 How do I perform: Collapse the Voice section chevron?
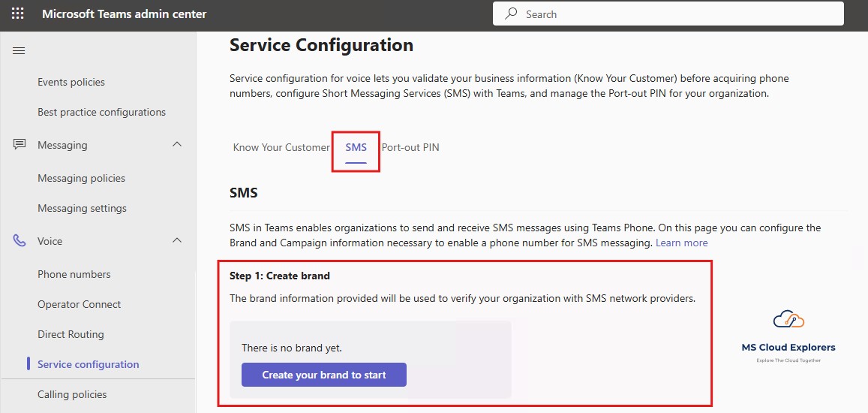tap(177, 240)
